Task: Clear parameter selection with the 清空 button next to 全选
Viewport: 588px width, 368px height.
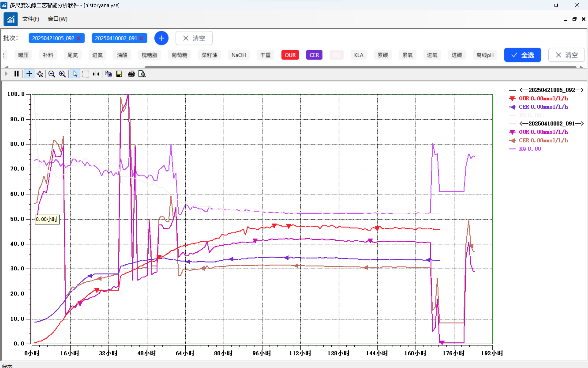Action: [567, 55]
